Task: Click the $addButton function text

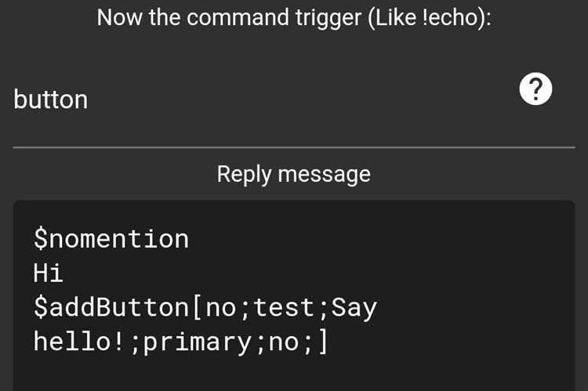Action: (x=111, y=307)
